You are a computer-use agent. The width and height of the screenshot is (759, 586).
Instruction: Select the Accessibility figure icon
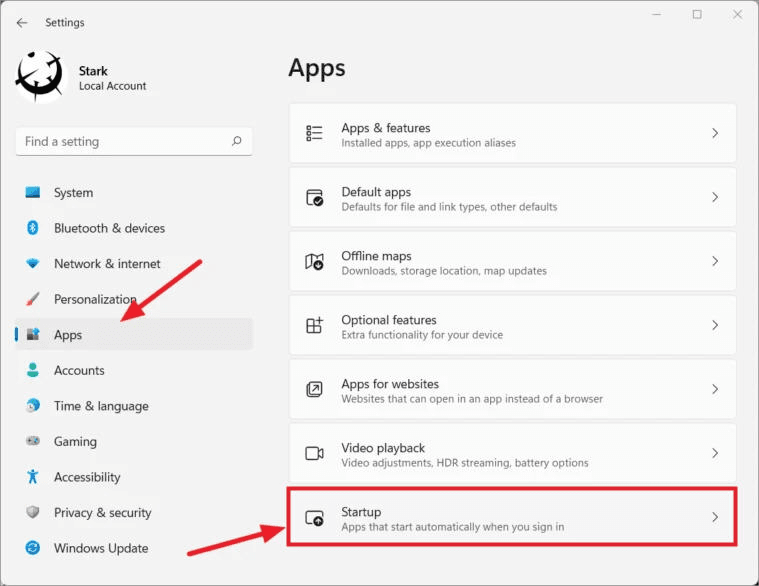coord(33,477)
